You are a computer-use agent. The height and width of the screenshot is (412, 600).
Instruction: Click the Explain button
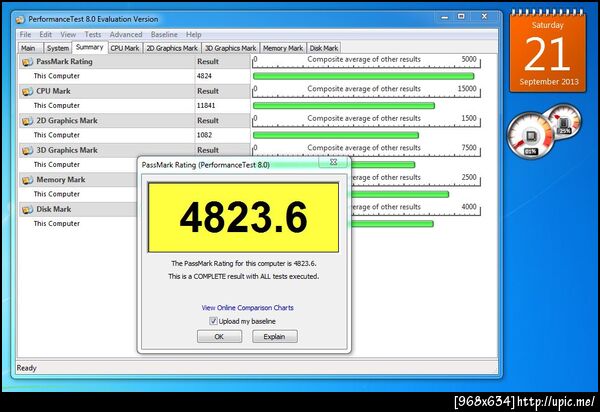tap(274, 337)
